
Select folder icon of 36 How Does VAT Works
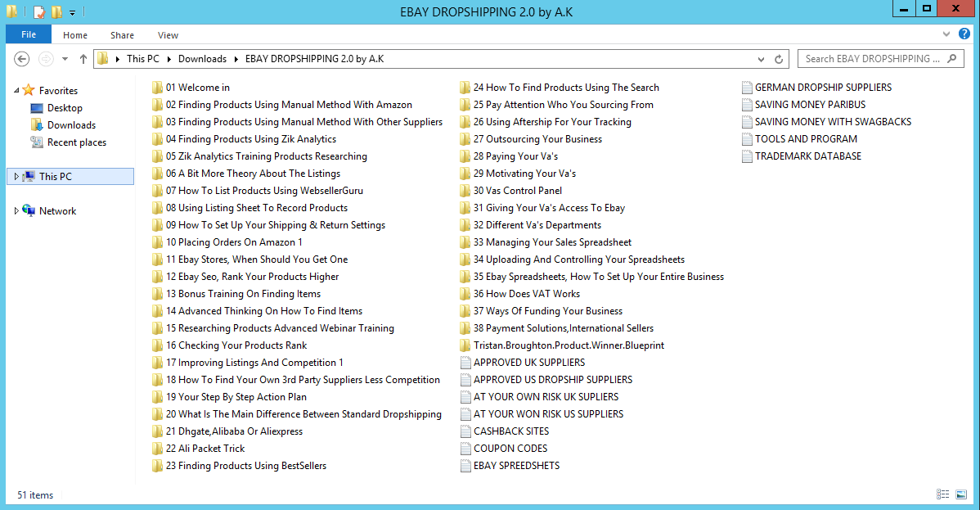[x=465, y=294]
